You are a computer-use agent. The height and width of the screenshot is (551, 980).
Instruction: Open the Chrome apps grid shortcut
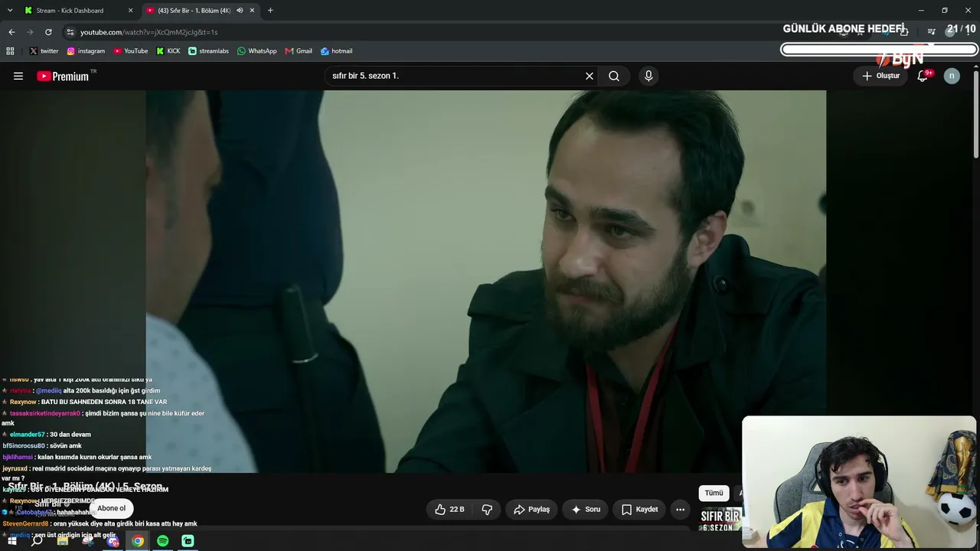[10, 51]
